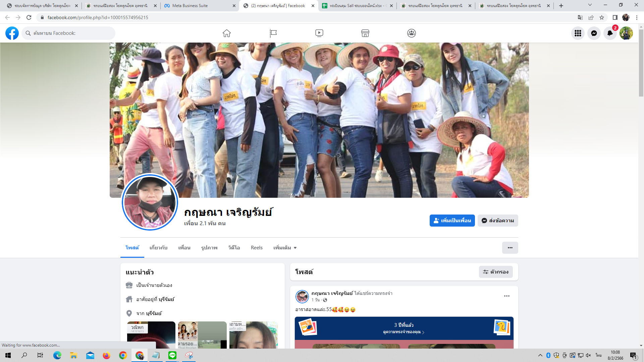Open post options three-dots menu
Screen dimensions: 644x362
pyautogui.click(x=507, y=296)
